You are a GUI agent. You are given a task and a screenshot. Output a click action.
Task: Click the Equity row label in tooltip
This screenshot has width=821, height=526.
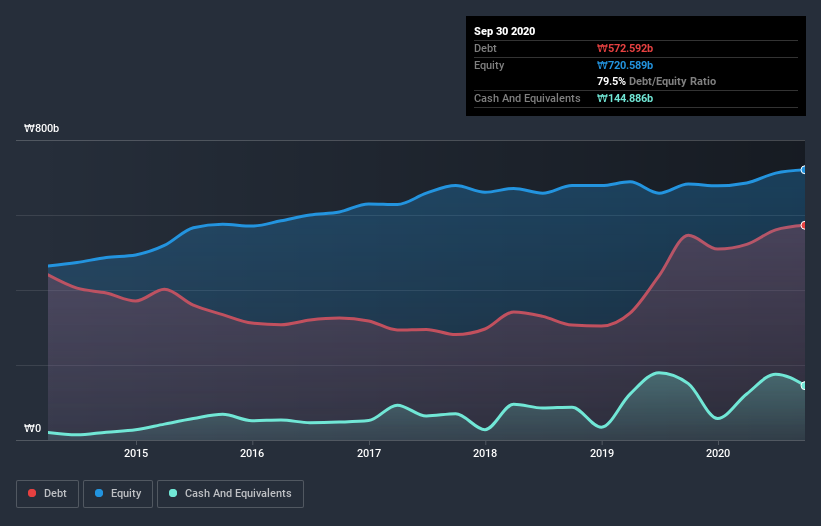point(489,65)
